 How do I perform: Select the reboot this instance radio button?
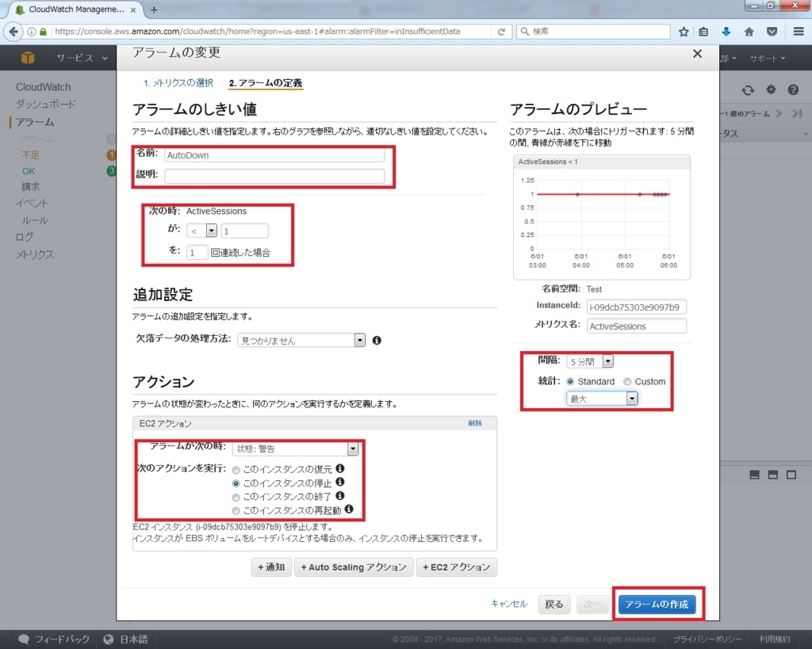[x=236, y=511]
